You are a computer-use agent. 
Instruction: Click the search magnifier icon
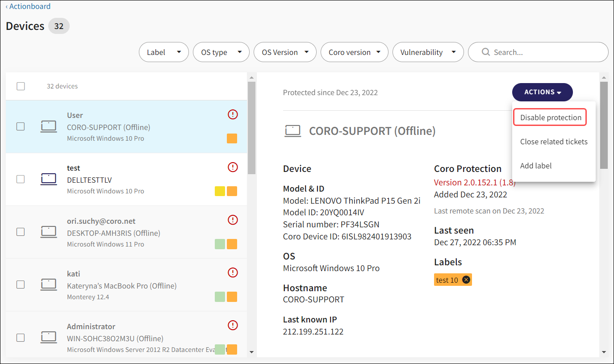click(486, 52)
